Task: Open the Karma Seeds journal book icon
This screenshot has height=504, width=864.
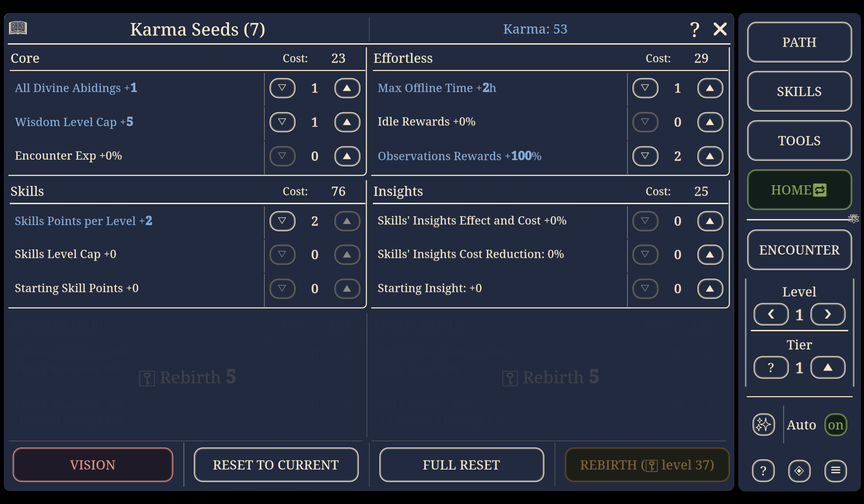Action: point(18,29)
